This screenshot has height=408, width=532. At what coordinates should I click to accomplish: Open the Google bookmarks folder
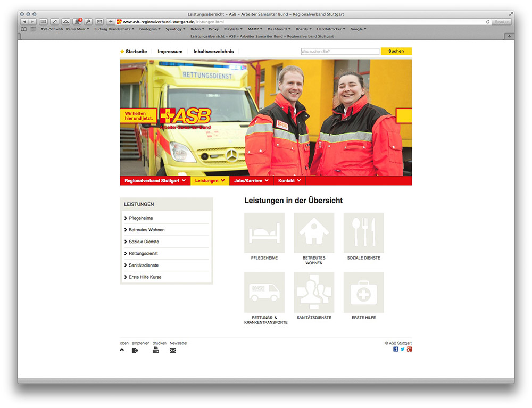[x=358, y=29]
